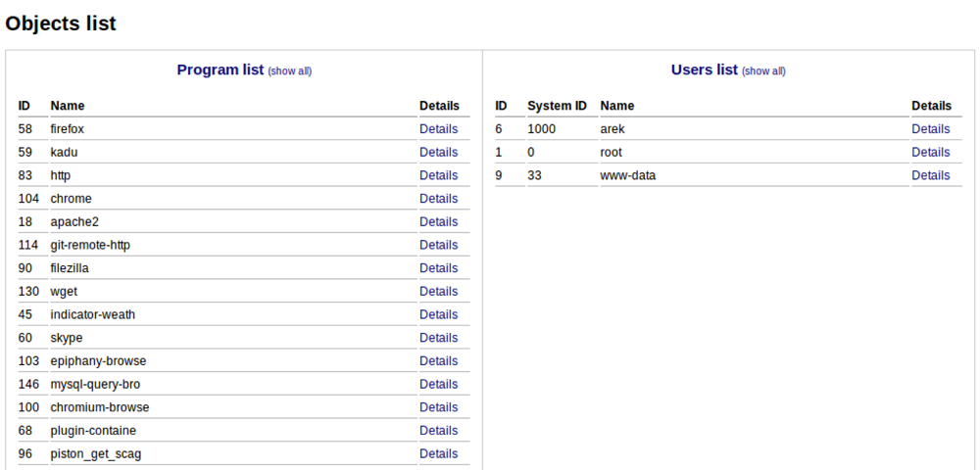
Task: Show all programs in Program list
Action: [289, 71]
